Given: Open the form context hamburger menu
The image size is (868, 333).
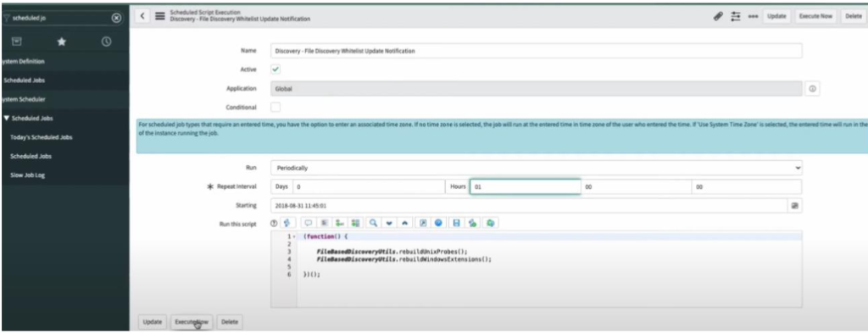Looking at the screenshot, I should (159, 16).
